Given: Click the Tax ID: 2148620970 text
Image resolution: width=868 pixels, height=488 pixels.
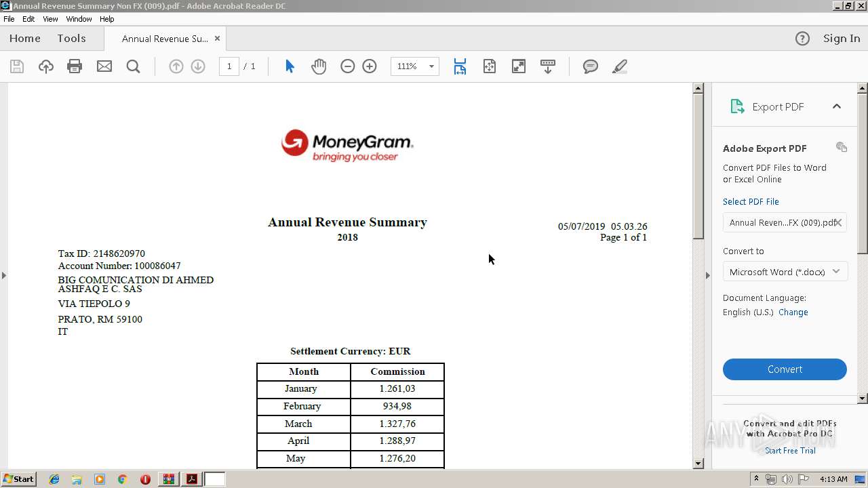Looking at the screenshot, I should (102, 253).
